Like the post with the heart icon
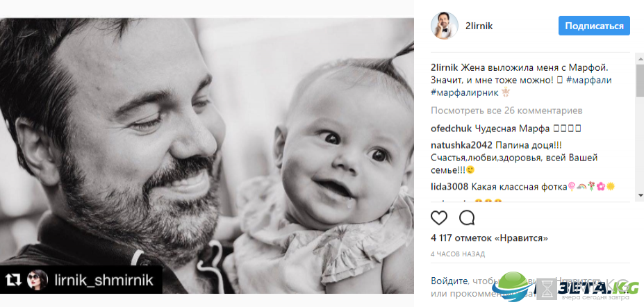This screenshot has height=307, width=644. [438, 217]
